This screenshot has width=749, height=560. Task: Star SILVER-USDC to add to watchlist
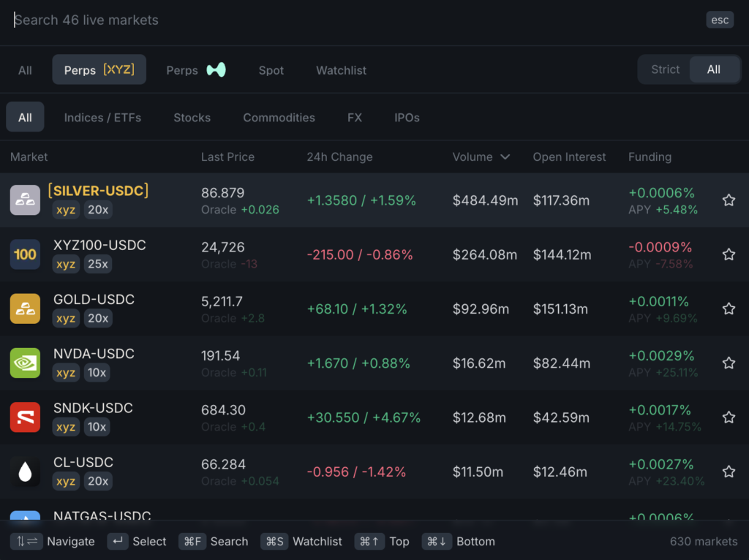(x=729, y=200)
